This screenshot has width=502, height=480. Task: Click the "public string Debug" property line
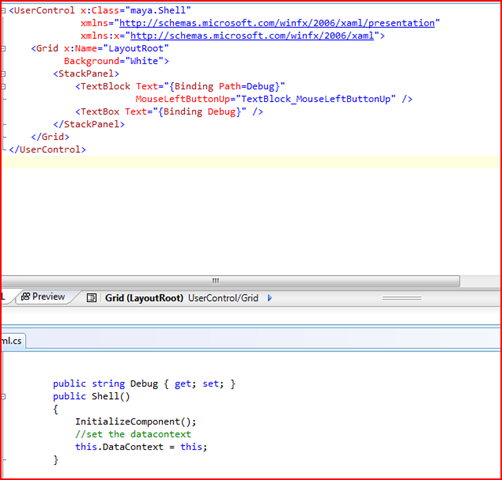pyautogui.click(x=144, y=384)
